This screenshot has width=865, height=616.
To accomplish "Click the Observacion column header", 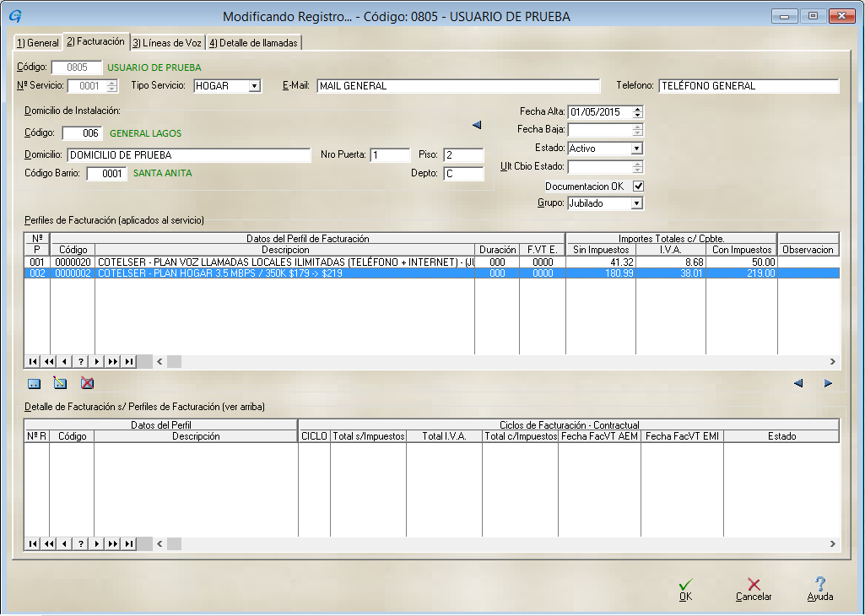I will coord(808,250).
